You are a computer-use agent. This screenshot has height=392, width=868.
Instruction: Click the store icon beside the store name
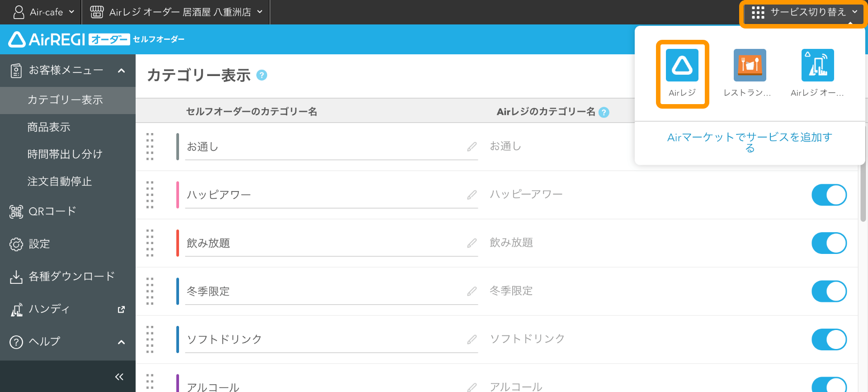coord(97,12)
